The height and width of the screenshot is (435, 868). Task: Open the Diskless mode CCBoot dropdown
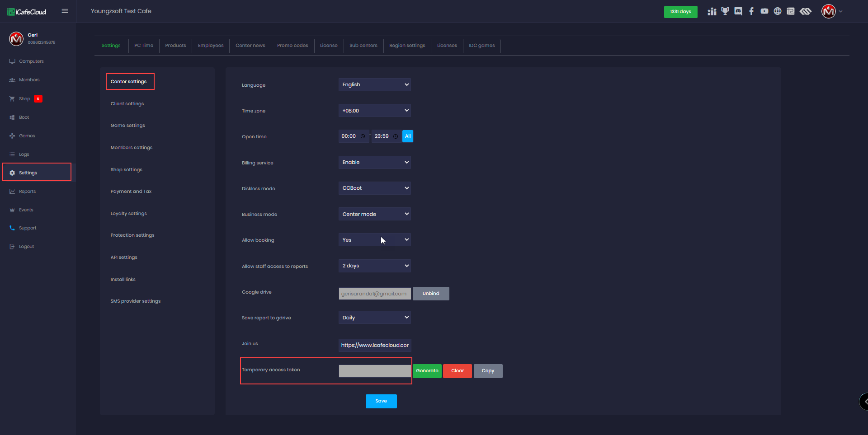point(374,188)
